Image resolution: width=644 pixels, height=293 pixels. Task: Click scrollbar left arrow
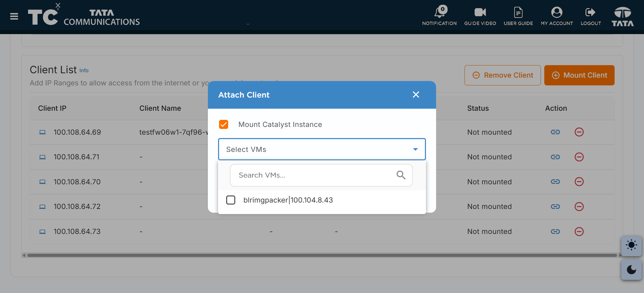pos(24,256)
